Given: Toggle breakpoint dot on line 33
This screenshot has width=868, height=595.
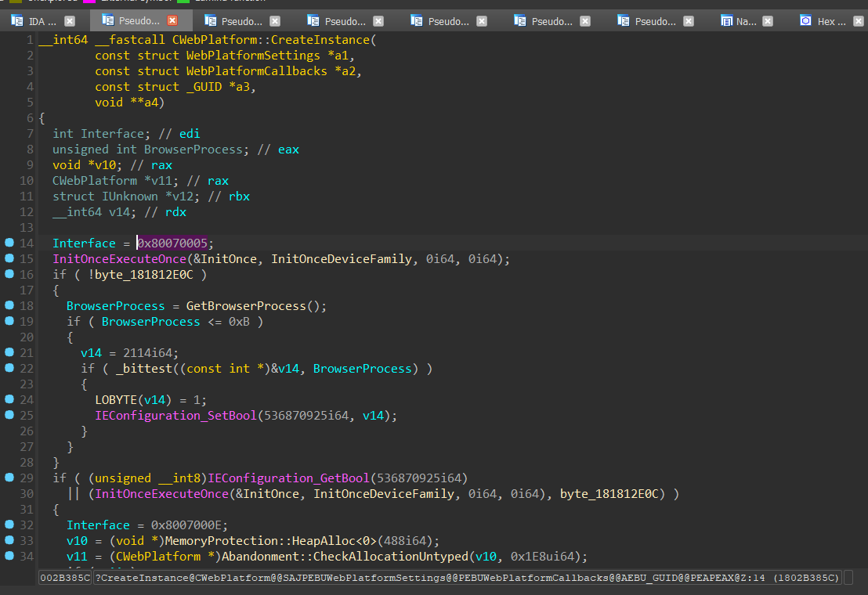Looking at the screenshot, I should pos(9,540).
